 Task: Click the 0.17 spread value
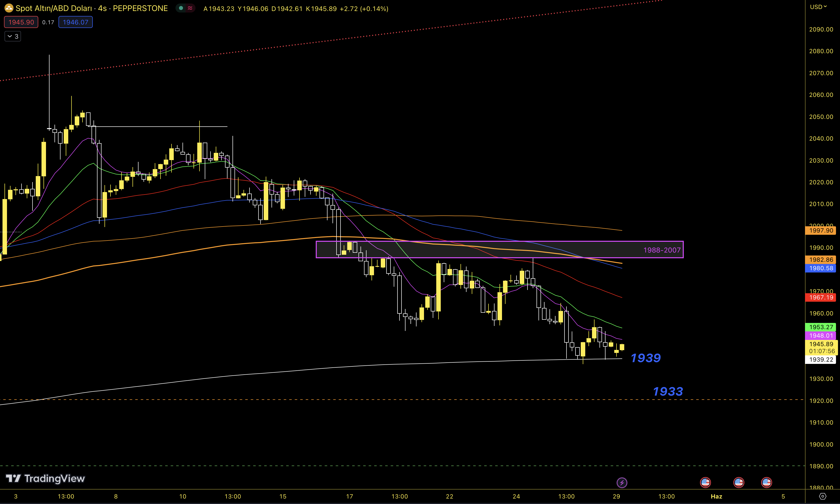(x=48, y=22)
